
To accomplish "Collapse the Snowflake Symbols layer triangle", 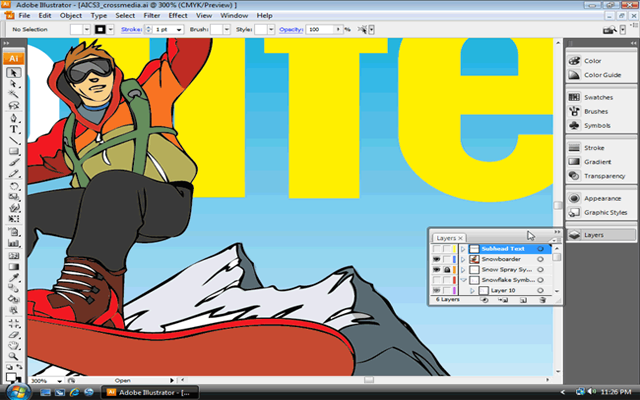I will [463, 280].
